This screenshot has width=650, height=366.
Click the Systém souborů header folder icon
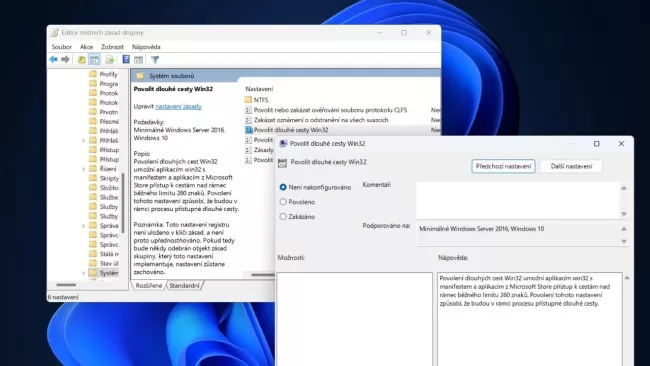(140, 76)
